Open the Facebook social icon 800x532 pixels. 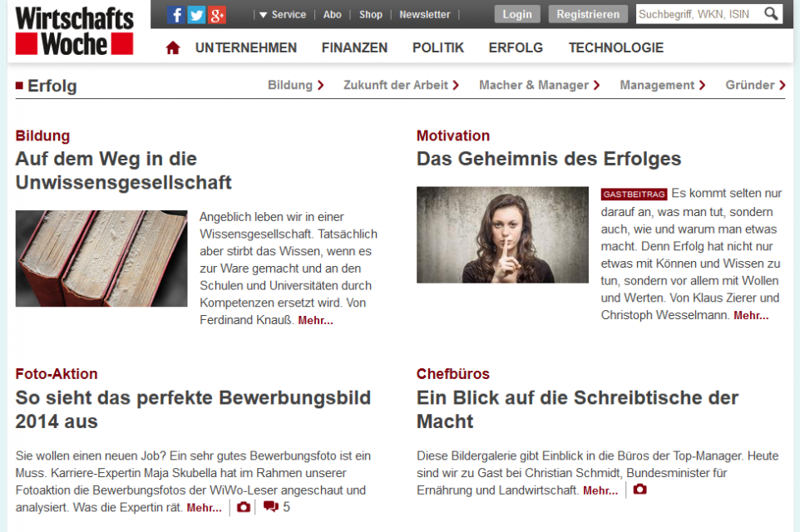coord(176,15)
